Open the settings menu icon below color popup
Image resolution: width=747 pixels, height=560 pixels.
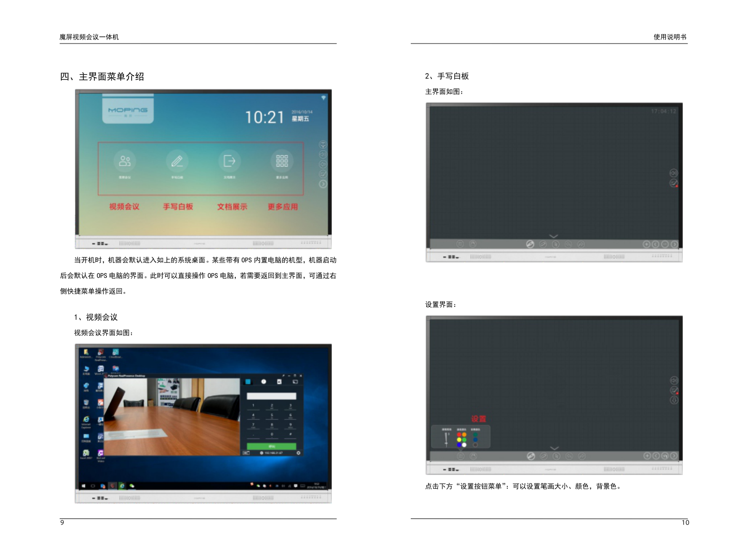[460, 456]
